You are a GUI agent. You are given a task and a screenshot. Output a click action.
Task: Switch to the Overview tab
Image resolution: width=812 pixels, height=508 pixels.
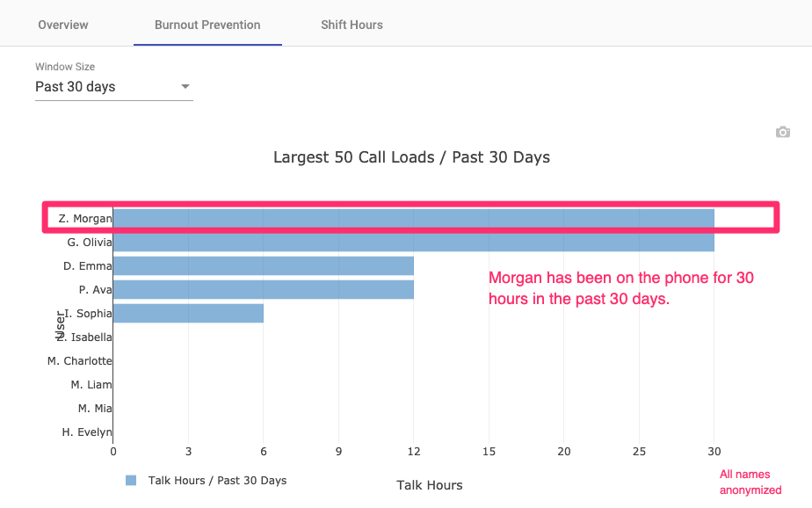[62, 25]
